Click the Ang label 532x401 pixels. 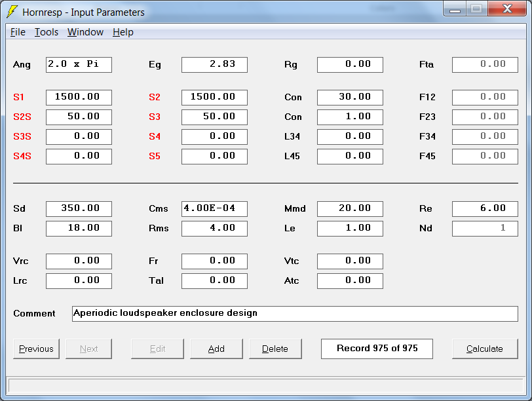tap(22, 65)
